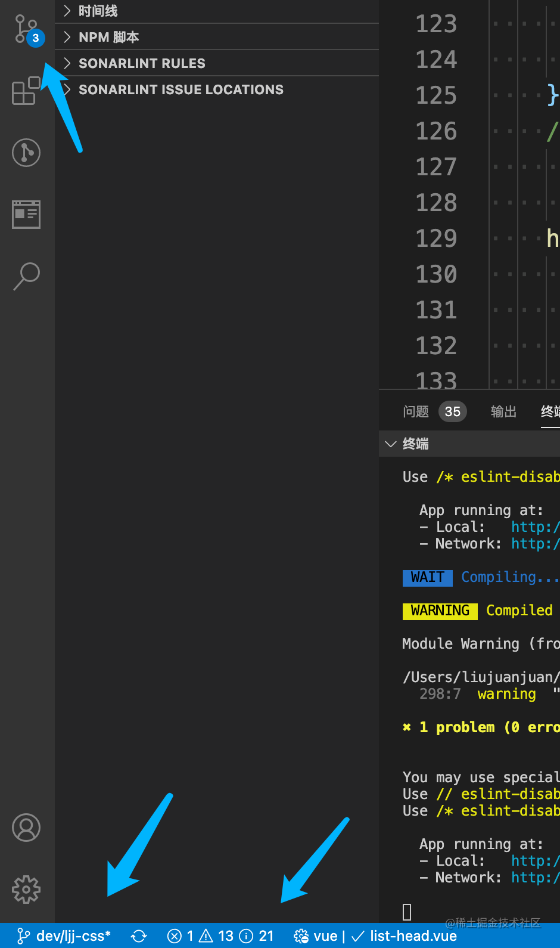Click line number 125 in the editor gutter
The height and width of the screenshot is (948, 560).
(x=436, y=95)
